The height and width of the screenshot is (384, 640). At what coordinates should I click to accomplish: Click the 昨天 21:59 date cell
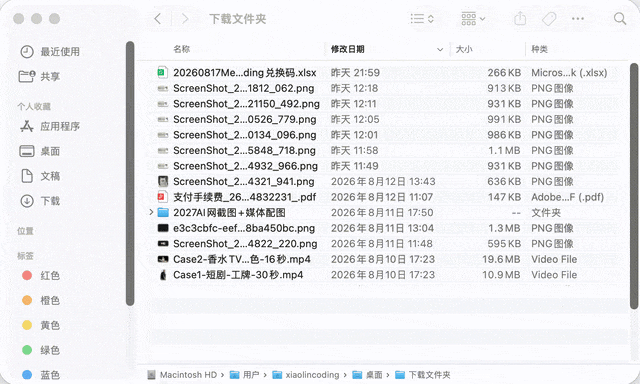[x=355, y=73]
